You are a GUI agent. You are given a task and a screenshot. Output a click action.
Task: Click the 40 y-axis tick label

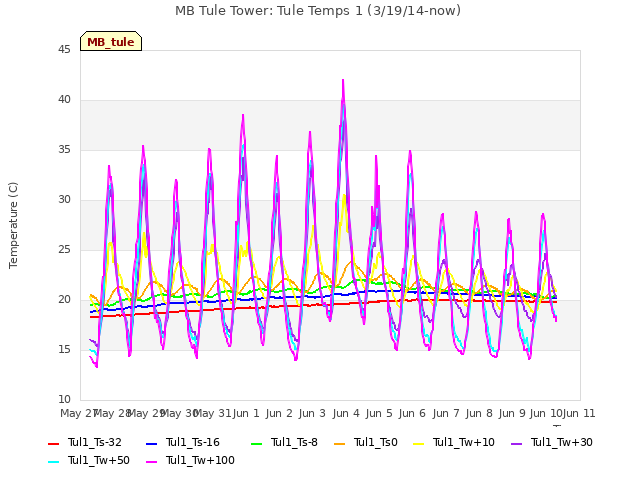(x=64, y=99)
